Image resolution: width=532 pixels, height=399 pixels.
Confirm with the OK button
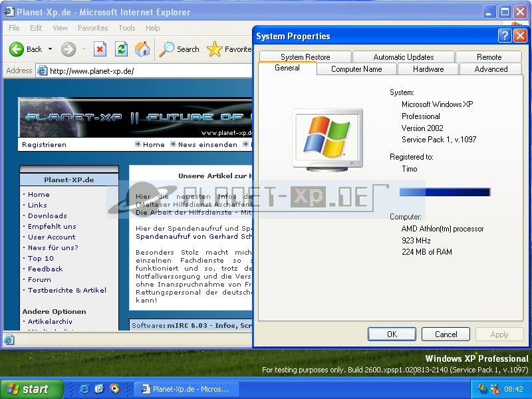[392, 334]
